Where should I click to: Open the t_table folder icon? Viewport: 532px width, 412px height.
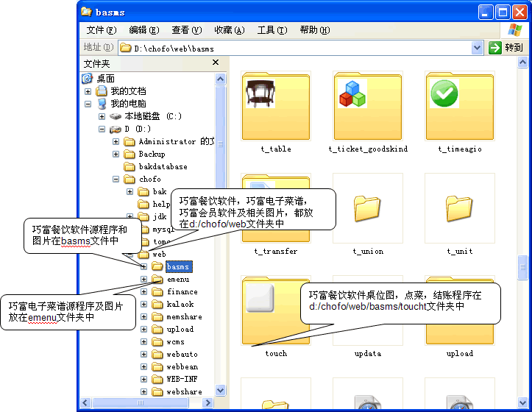(276, 104)
